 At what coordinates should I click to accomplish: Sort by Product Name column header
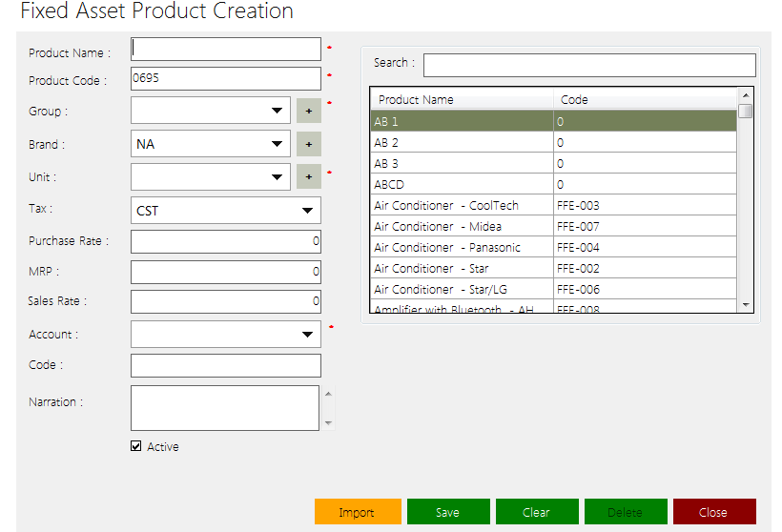(462, 99)
